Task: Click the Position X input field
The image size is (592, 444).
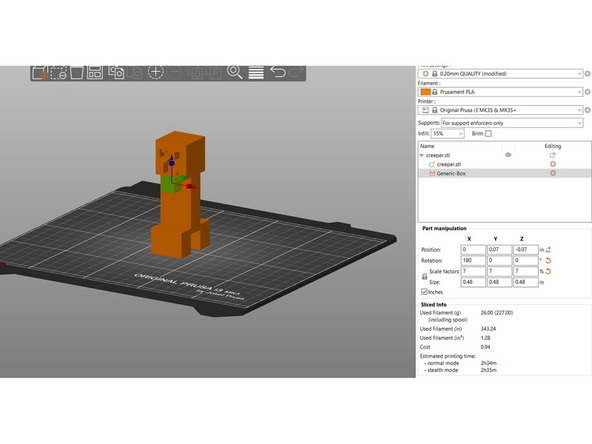Action: (473, 250)
